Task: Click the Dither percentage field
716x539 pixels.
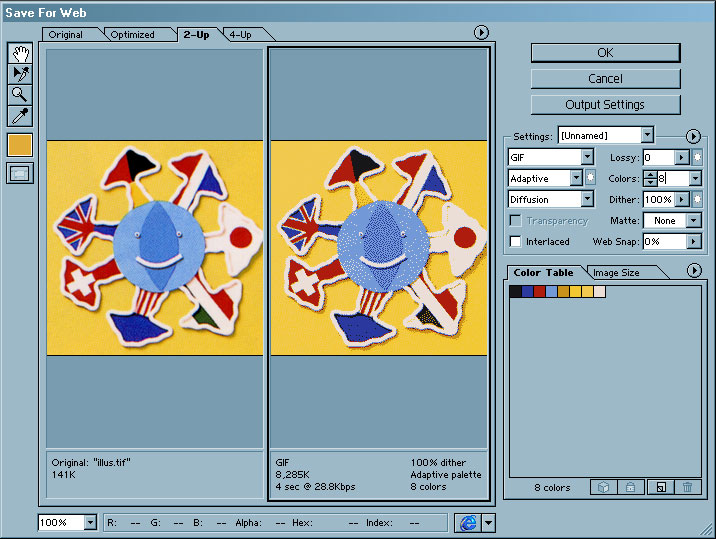Action: (x=659, y=200)
